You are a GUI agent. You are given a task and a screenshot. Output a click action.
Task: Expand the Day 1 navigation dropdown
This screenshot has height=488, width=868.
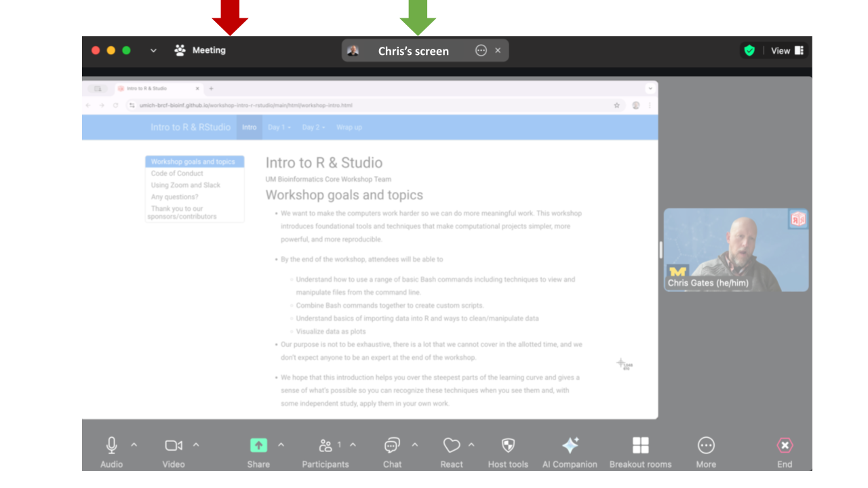[279, 127]
